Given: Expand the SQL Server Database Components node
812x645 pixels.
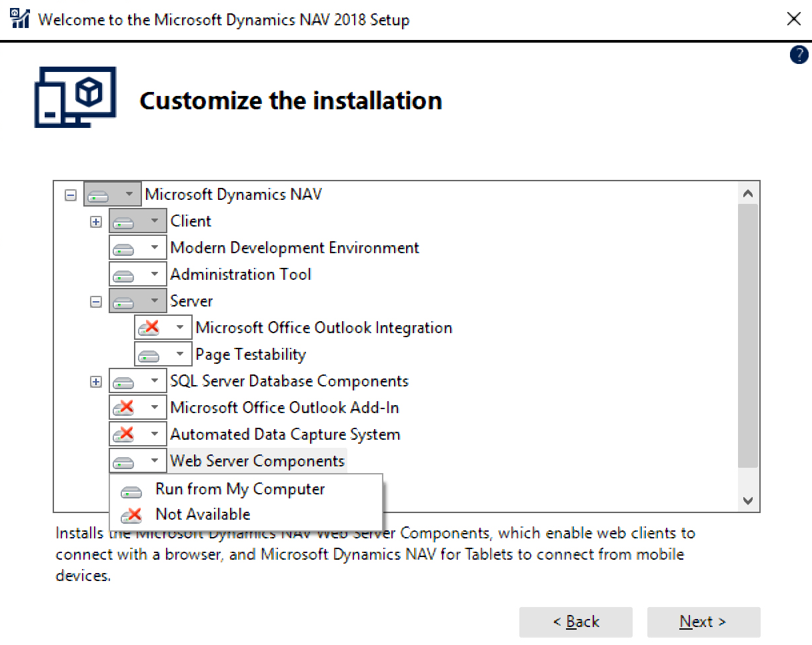Looking at the screenshot, I should (96, 382).
